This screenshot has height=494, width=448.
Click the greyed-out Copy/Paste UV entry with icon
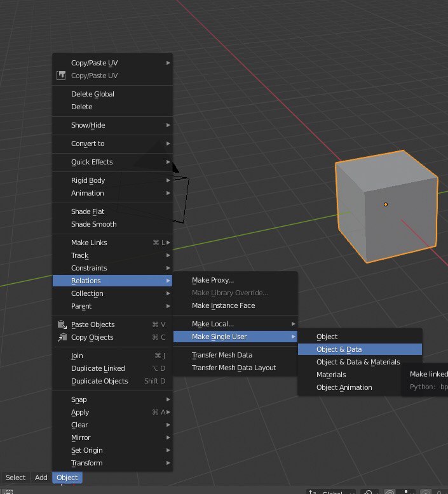pos(112,76)
